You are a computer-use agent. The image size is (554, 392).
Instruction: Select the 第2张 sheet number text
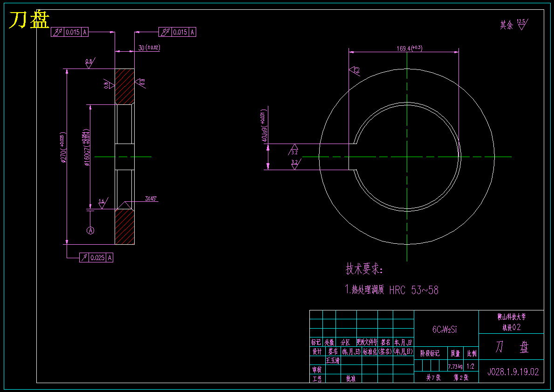[x=461, y=378]
